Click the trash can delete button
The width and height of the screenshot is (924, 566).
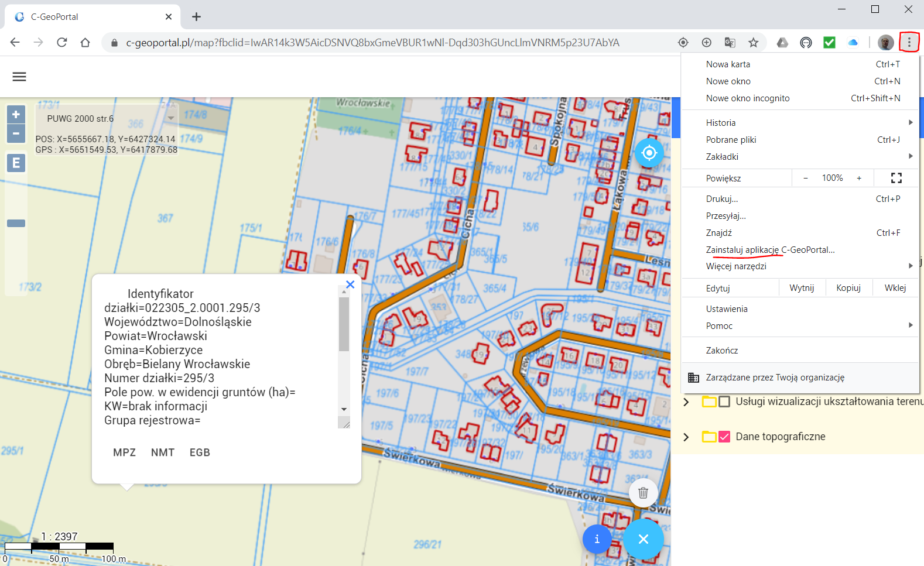[x=643, y=493]
